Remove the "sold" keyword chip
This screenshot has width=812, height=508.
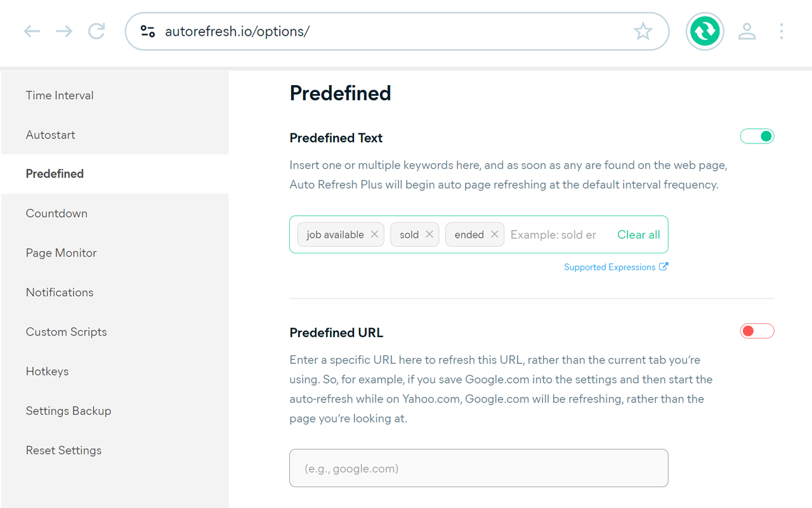430,234
